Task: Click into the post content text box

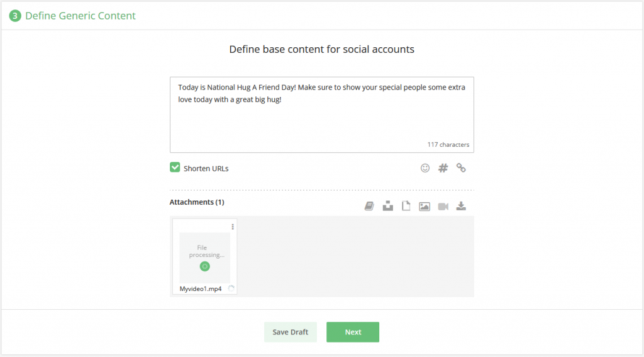Action: 321,115
